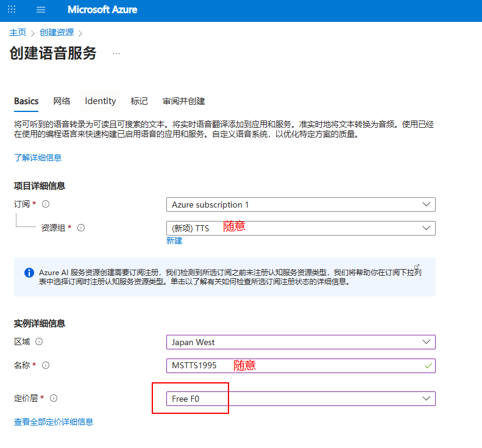
Task: Switch to the 网络 tab
Action: 62,101
